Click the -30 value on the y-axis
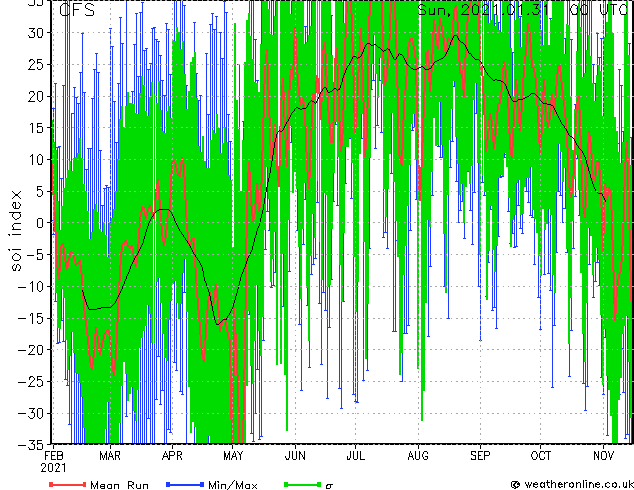This screenshot has height=490, width=634. click(x=31, y=413)
